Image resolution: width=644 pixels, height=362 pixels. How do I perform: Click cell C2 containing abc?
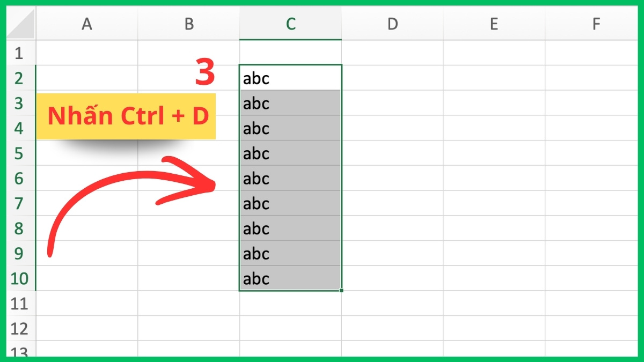[x=290, y=78]
